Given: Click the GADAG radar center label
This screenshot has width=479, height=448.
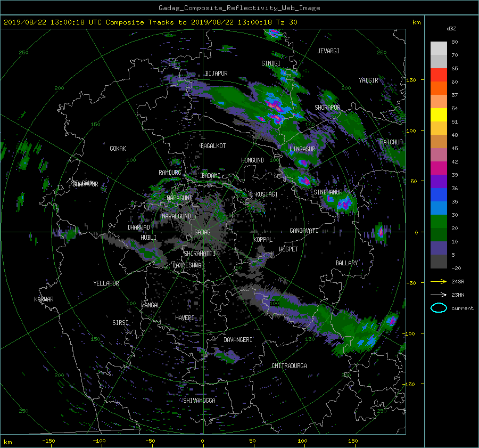Looking at the screenshot, I should 202,232.
